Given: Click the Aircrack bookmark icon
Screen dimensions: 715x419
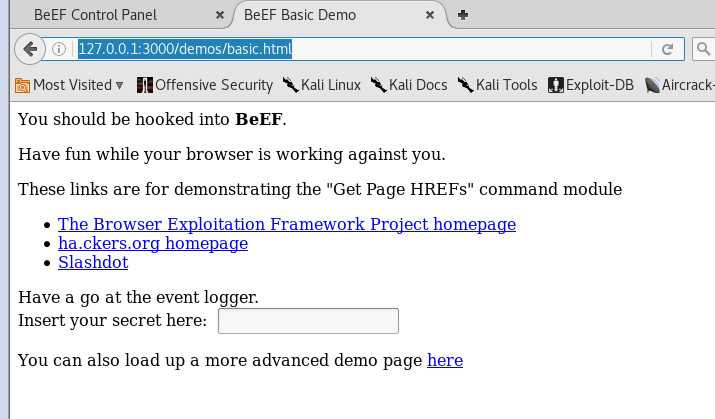Looking at the screenshot, I should point(652,85).
